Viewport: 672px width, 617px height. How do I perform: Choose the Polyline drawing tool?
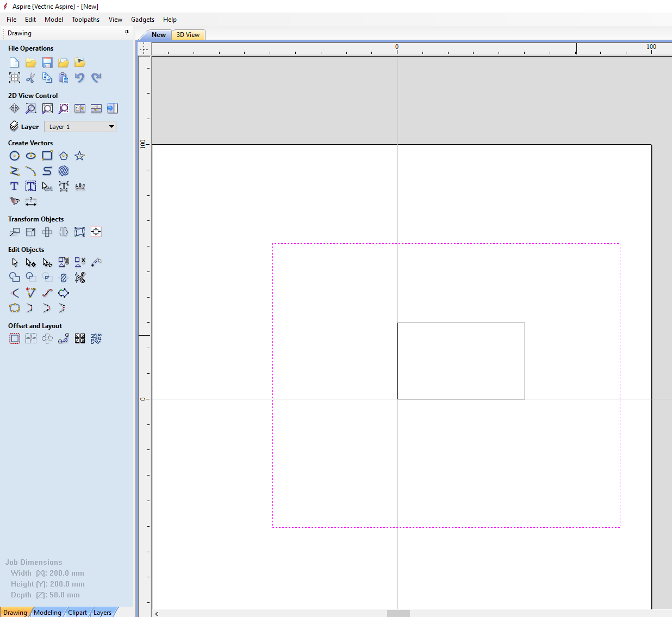15,171
